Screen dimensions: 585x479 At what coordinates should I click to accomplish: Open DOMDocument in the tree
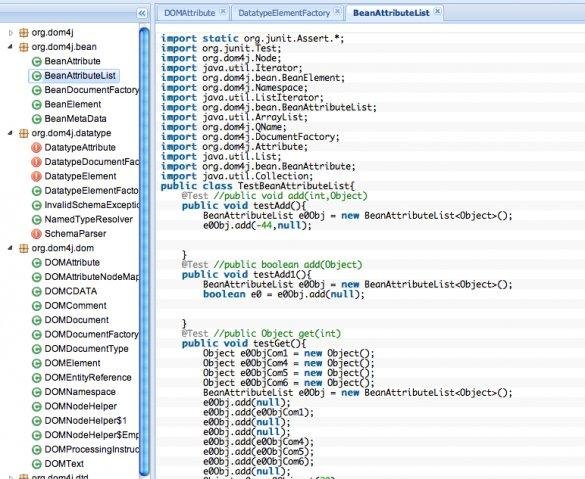coord(76,320)
